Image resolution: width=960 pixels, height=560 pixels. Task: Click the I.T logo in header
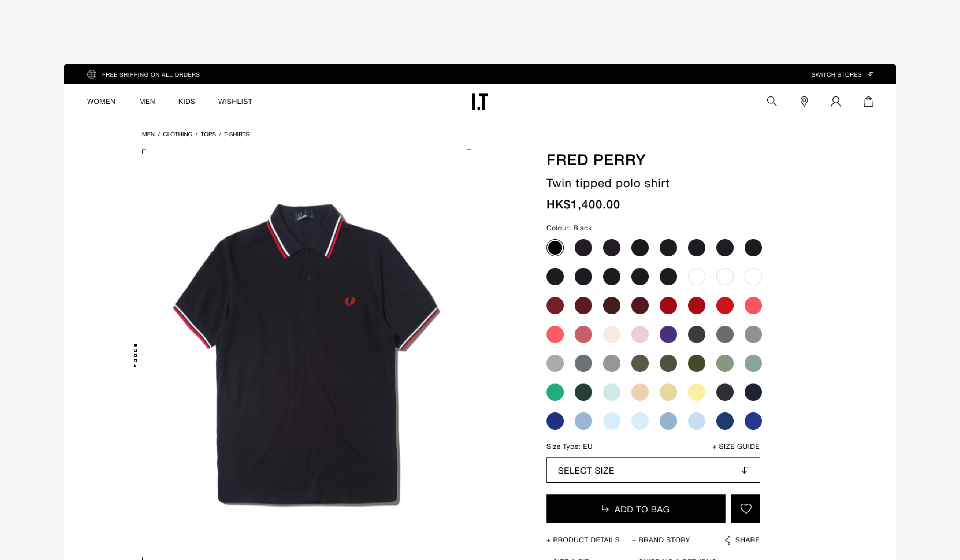point(480,101)
